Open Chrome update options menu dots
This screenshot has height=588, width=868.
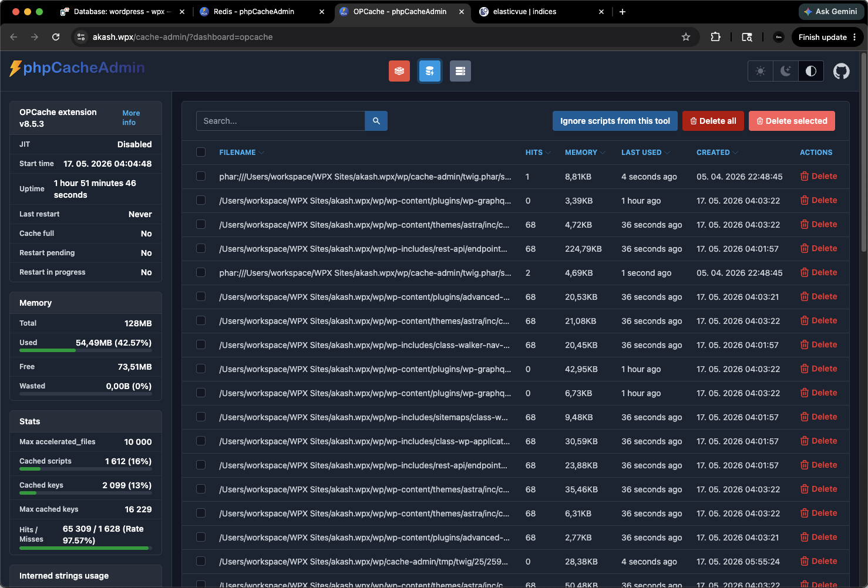pos(854,37)
